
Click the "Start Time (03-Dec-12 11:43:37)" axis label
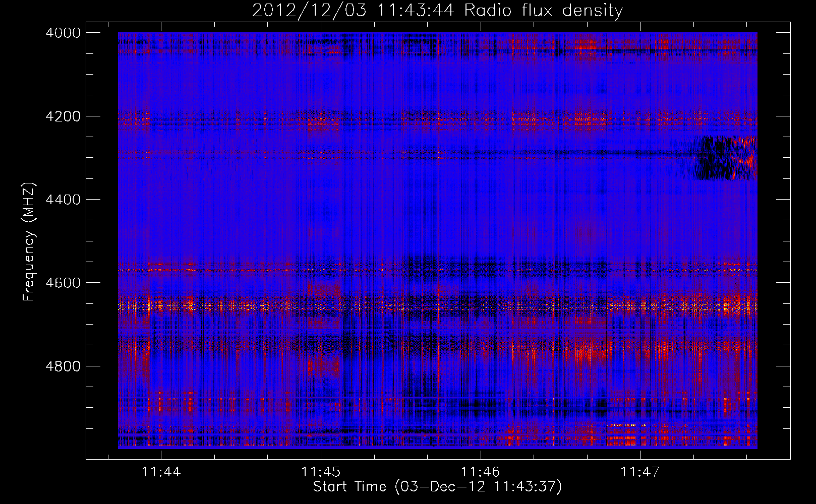(437, 487)
